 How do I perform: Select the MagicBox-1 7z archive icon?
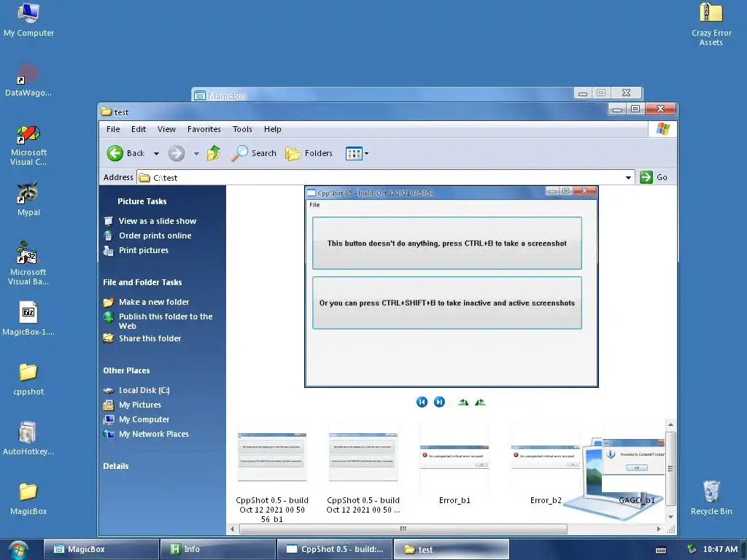pyautogui.click(x=28, y=319)
